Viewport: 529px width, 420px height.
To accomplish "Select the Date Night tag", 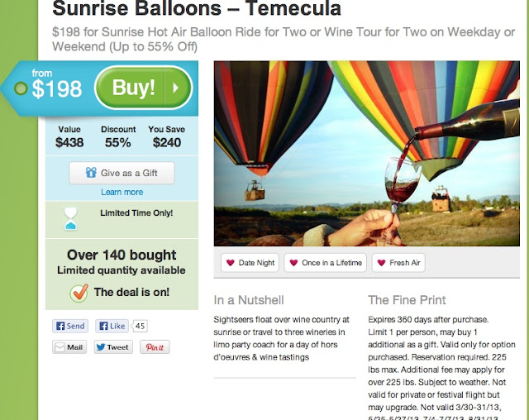I will [x=250, y=263].
